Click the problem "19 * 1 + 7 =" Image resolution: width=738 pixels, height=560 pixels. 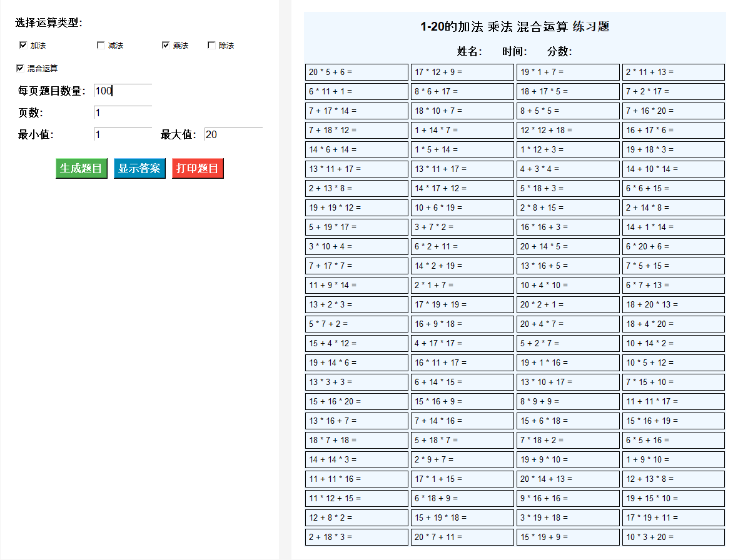point(568,72)
